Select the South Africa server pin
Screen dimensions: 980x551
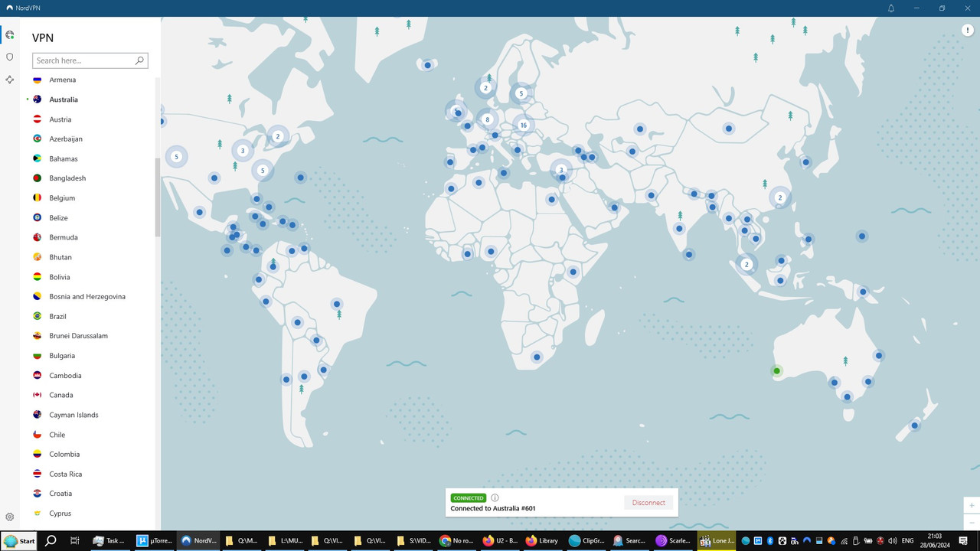(537, 357)
